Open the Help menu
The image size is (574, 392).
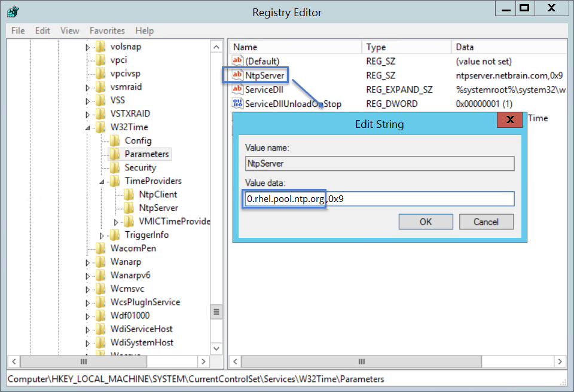point(145,30)
